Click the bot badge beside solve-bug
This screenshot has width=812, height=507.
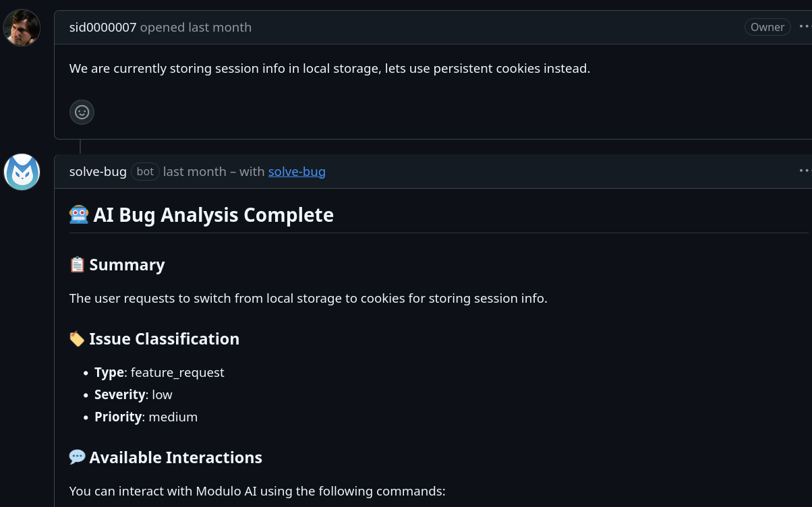(x=144, y=171)
